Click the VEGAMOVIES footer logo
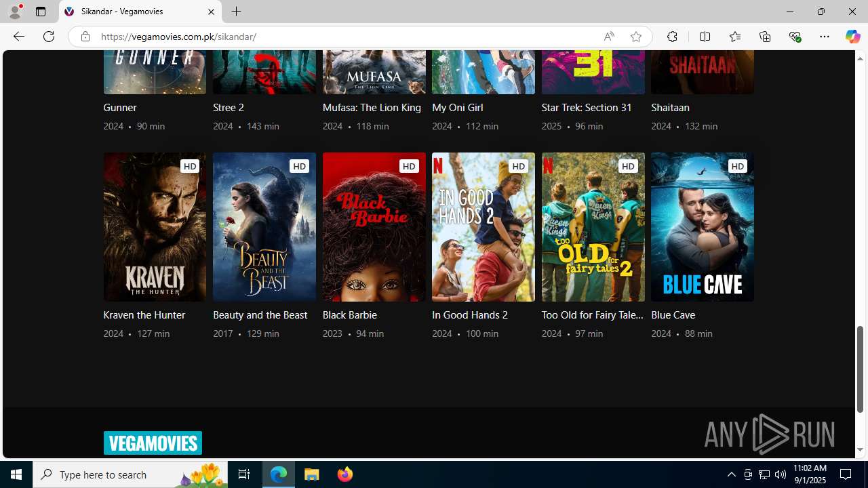 (x=153, y=443)
